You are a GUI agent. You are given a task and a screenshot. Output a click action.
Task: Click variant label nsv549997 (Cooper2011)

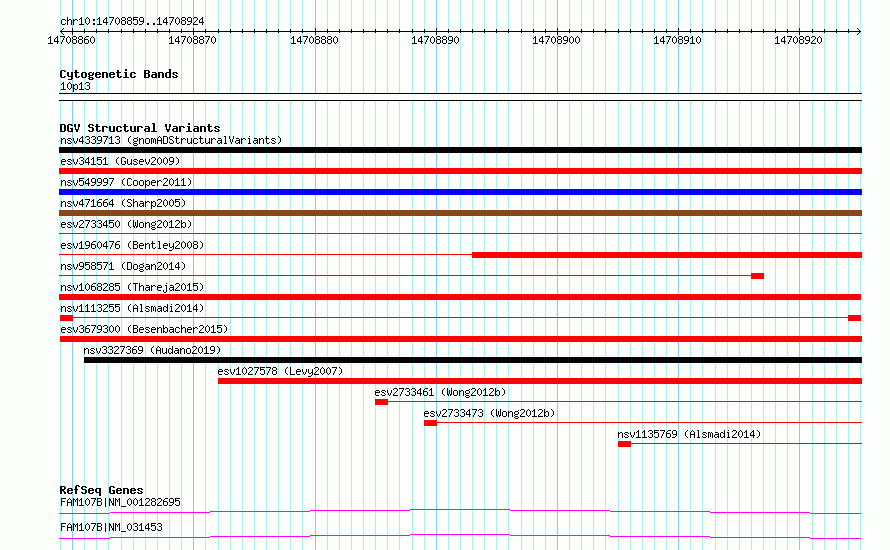(x=126, y=182)
